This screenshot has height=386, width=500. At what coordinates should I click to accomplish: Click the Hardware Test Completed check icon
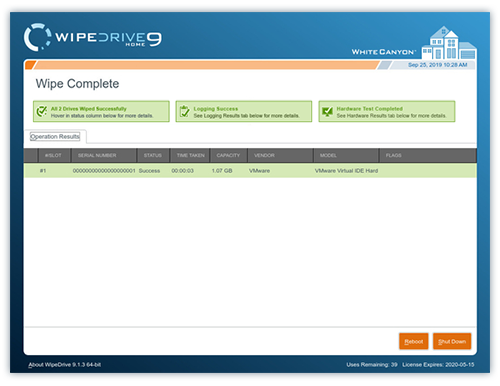[327, 112]
